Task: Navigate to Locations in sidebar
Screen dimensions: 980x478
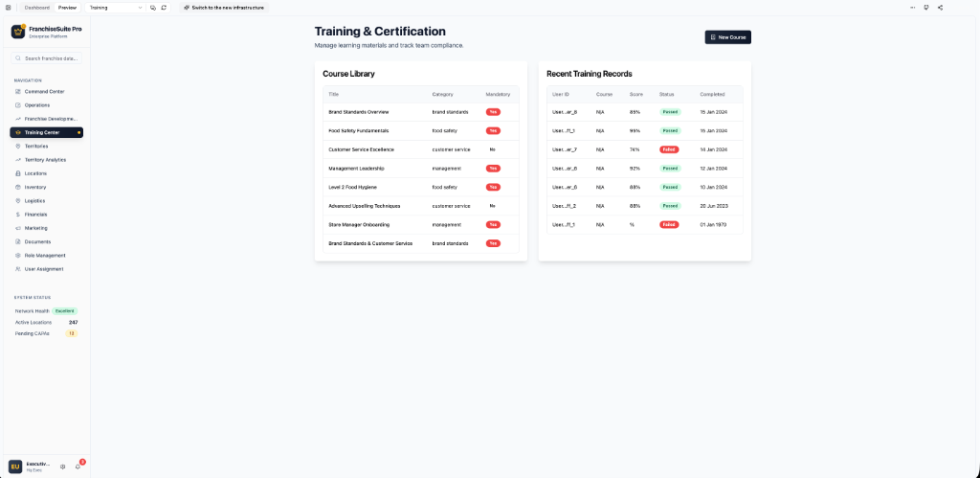Action: tap(46, 173)
